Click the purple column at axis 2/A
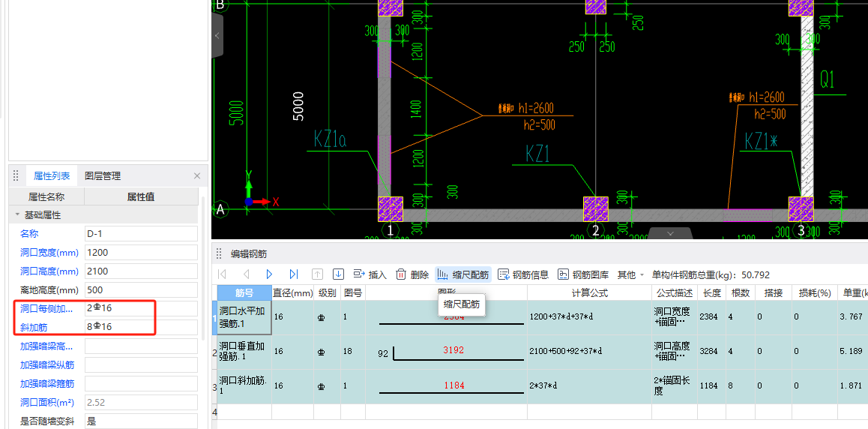Viewport: 868px width, 429px height. point(596,209)
